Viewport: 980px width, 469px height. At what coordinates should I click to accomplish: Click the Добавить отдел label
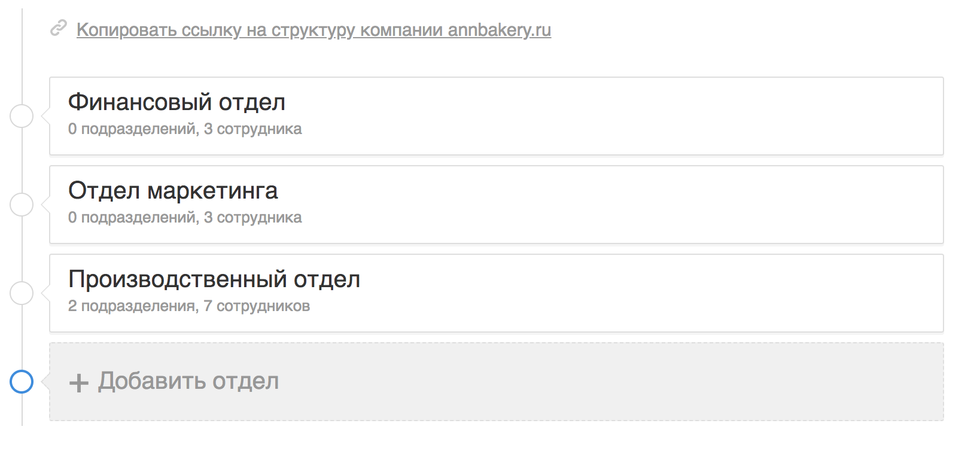click(x=188, y=381)
